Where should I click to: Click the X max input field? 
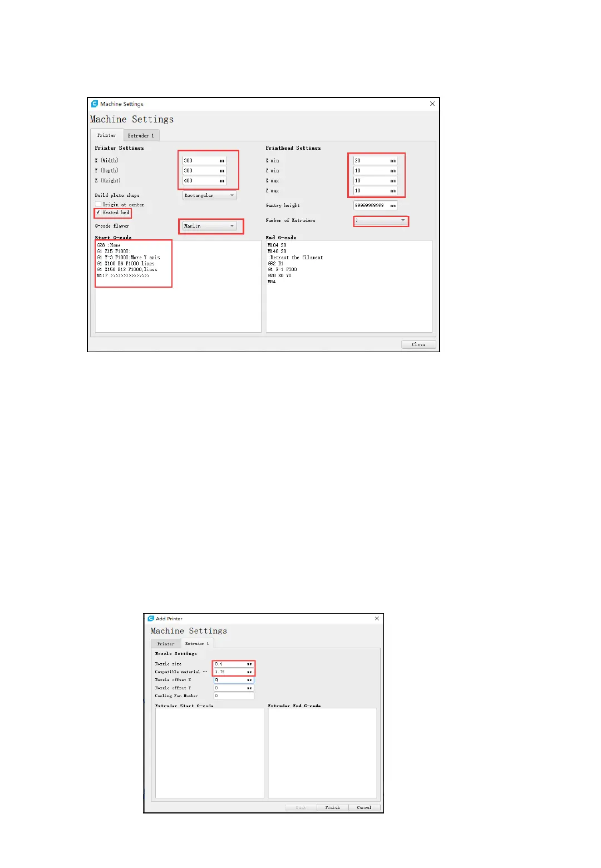[376, 180]
